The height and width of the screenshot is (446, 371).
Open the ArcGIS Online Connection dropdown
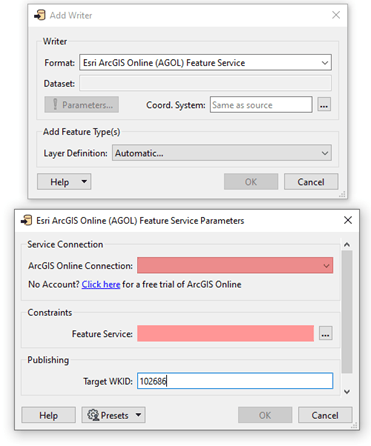[x=235, y=265]
